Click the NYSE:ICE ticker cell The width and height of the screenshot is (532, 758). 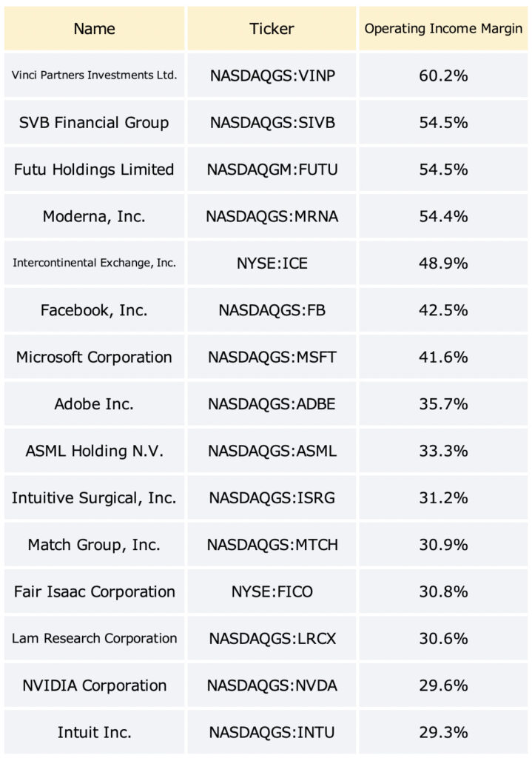point(272,263)
